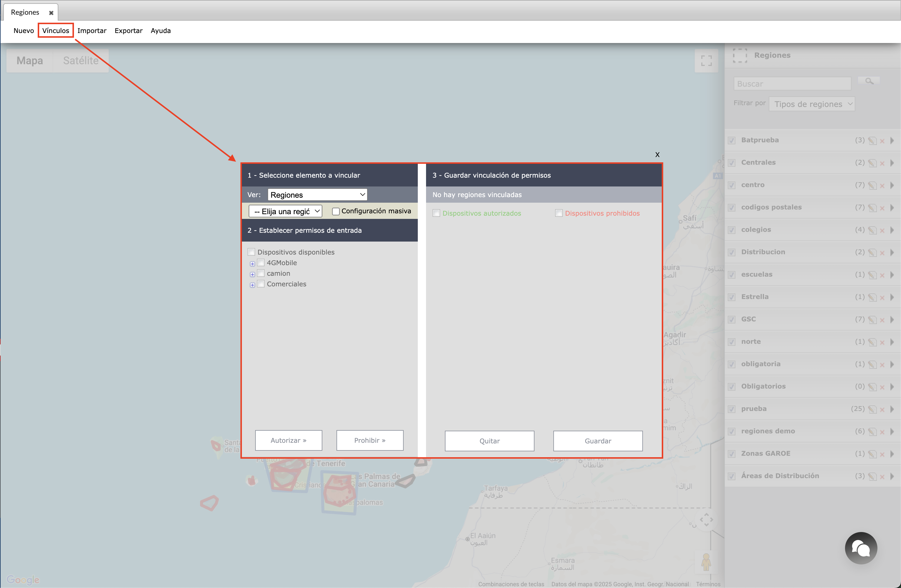The image size is (901, 588).
Task: Open the Exportar menu
Action: click(128, 31)
